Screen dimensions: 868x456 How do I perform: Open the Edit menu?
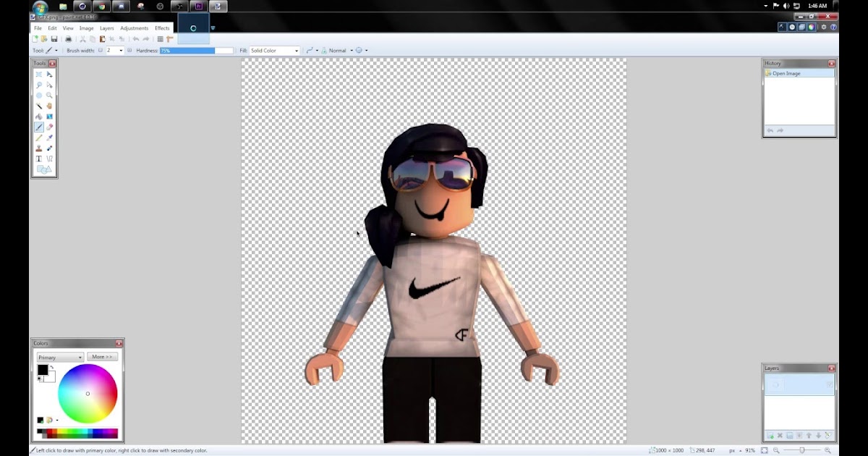coord(52,28)
